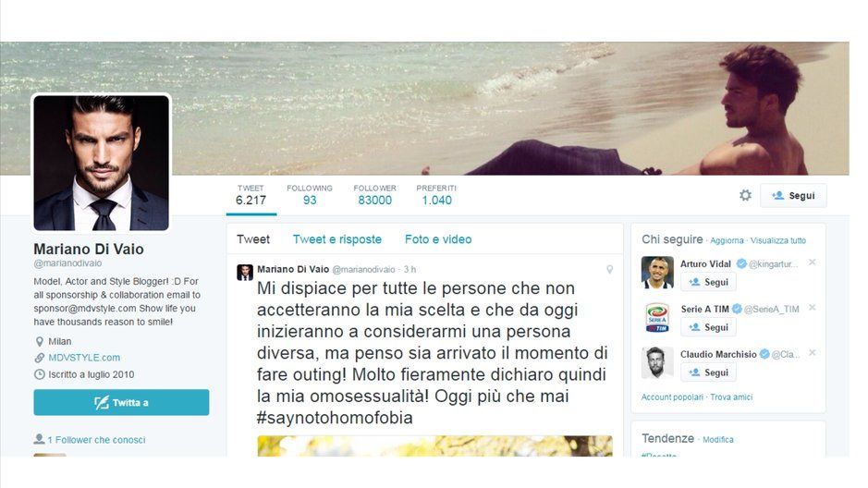Click Visualizza tutto in Chi seguire
Screen dimensions: 868x488
777,240
